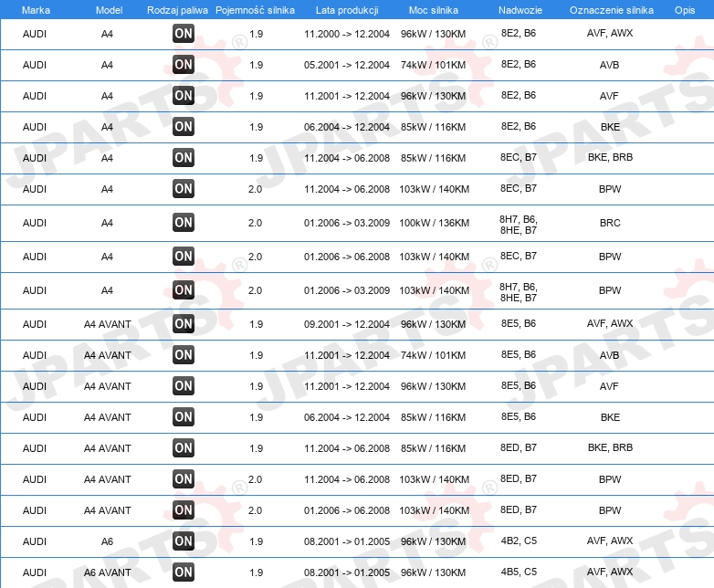Viewport: 714px width, 588px height.
Task: Click the Nadwozie column header
Action: pos(520,10)
